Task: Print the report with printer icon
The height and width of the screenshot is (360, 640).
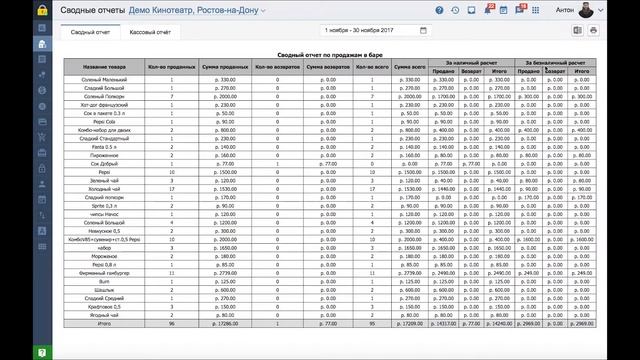Action: [x=593, y=30]
